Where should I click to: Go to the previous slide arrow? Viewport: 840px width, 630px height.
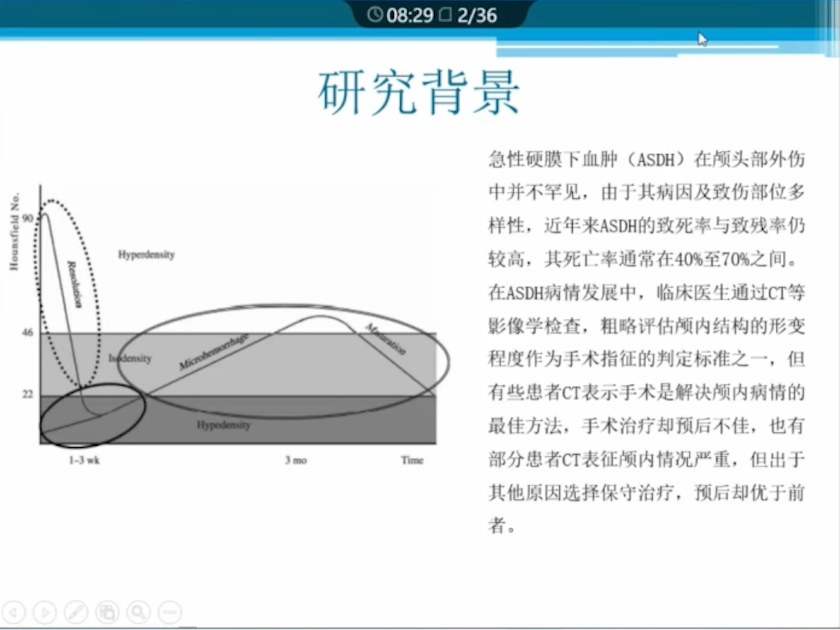tap(14, 612)
